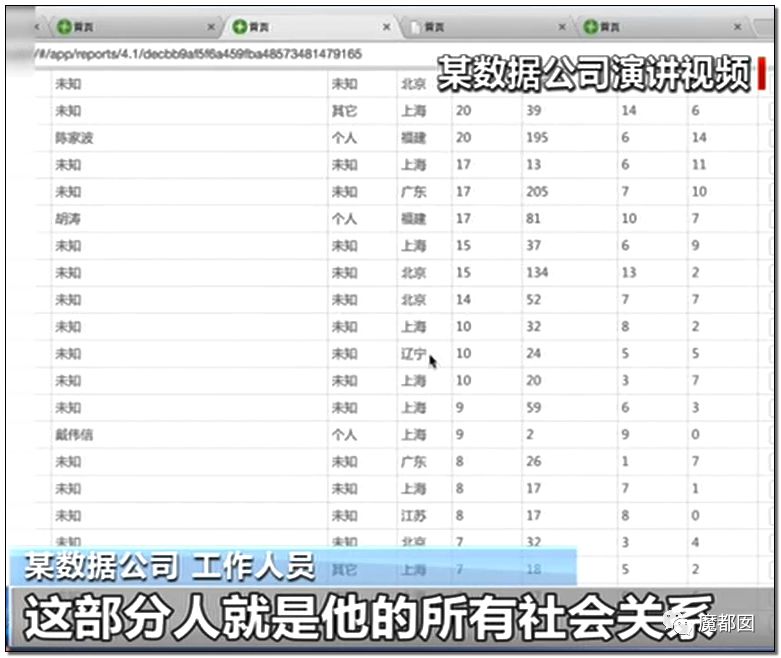Viewport: 781px width, 658px height.
Task: Click the green icon on the active tab
Action: pos(240,26)
